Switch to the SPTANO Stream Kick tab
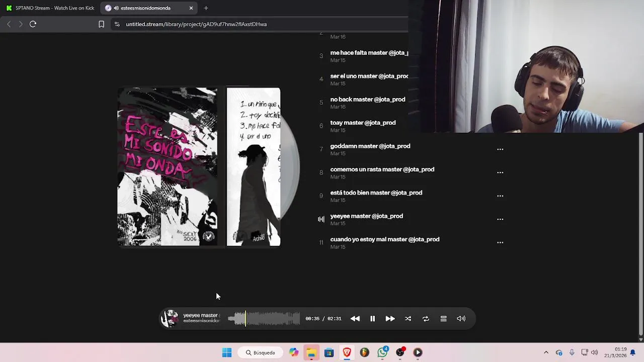The height and width of the screenshot is (362, 644). tap(50, 8)
